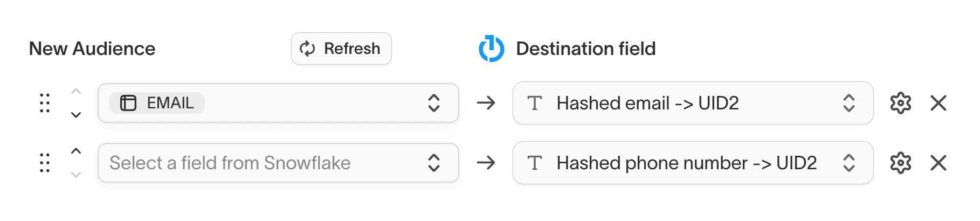Open Hashed phone number -> UID2 dropdown
This screenshot has height=221, width=980.
point(693,163)
